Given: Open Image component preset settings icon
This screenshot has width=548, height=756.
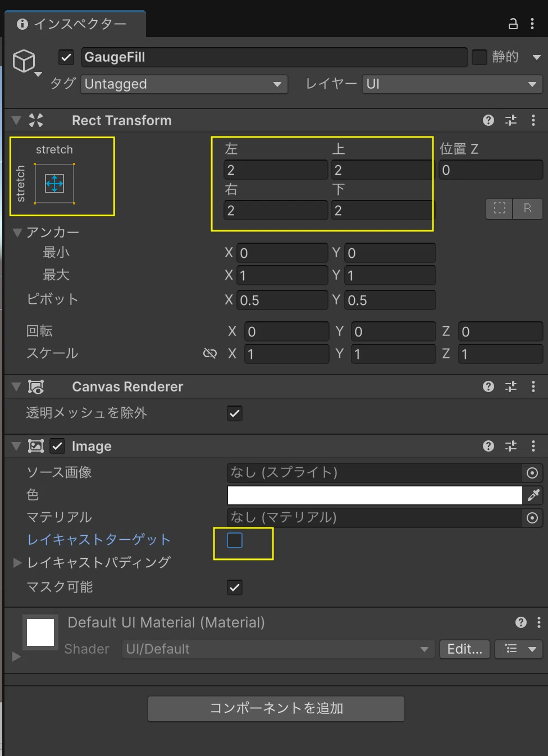Looking at the screenshot, I should 511,446.
